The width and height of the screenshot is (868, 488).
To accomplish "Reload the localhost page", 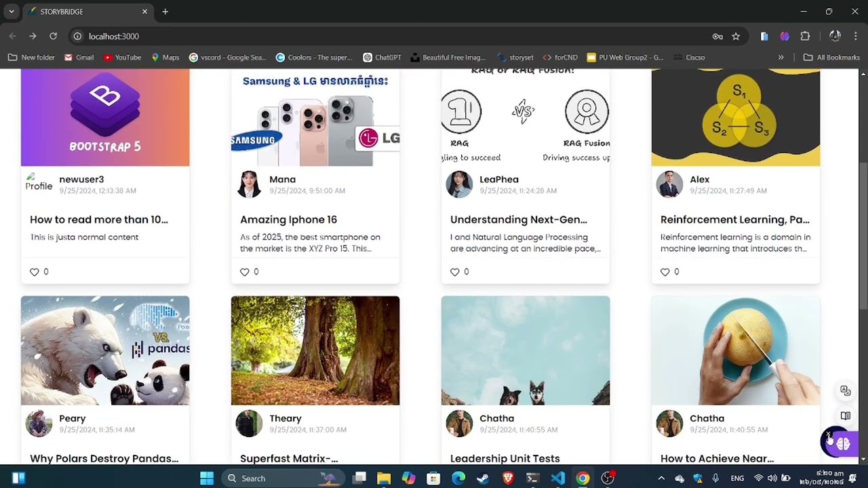I will 53,36.
